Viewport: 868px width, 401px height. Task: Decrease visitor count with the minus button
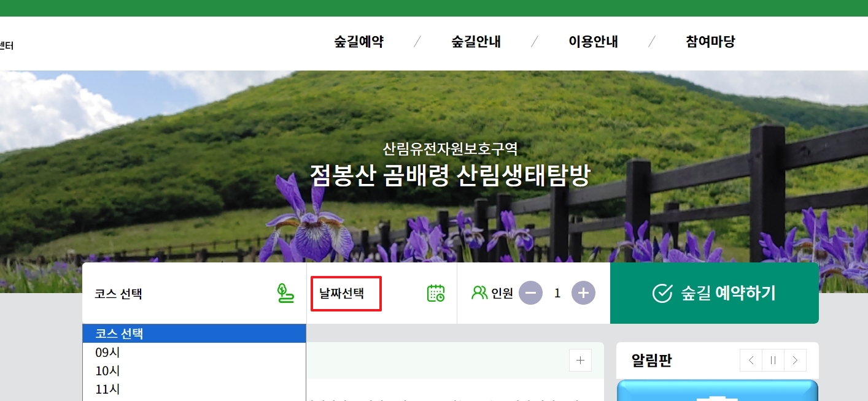530,292
